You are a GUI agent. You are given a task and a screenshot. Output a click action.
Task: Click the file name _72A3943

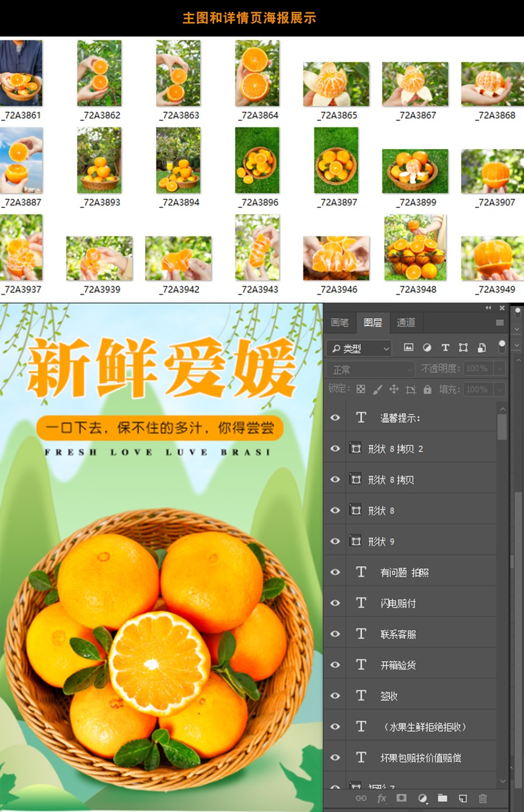(x=258, y=289)
